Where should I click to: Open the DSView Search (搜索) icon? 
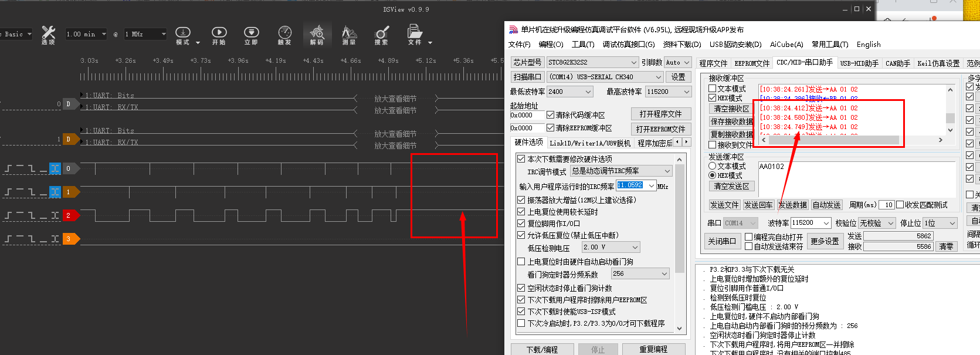381,35
